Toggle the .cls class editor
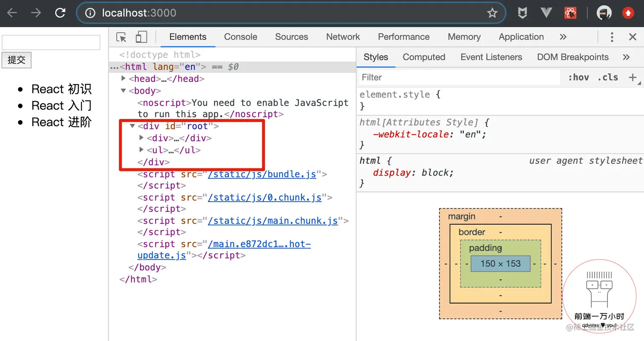This screenshot has height=341, width=644. [x=608, y=77]
